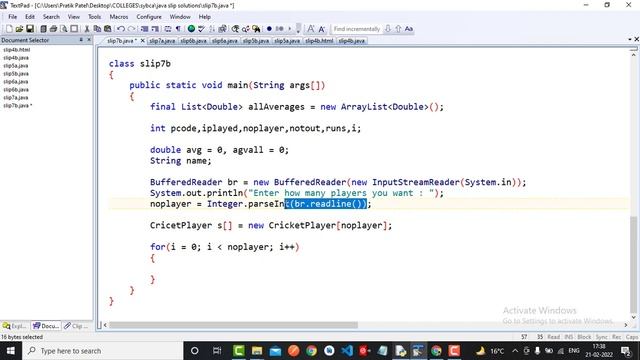Viewport: 640px width, 360px height.
Task: Open the Macros menu
Action: pyautogui.click(x=119, y=17)
